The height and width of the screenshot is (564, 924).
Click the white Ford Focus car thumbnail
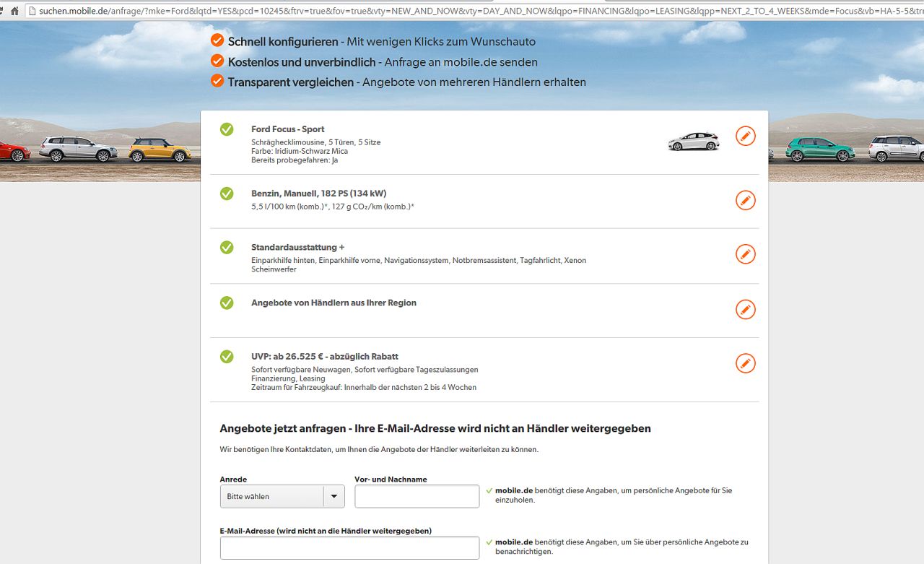click(694, 141)
